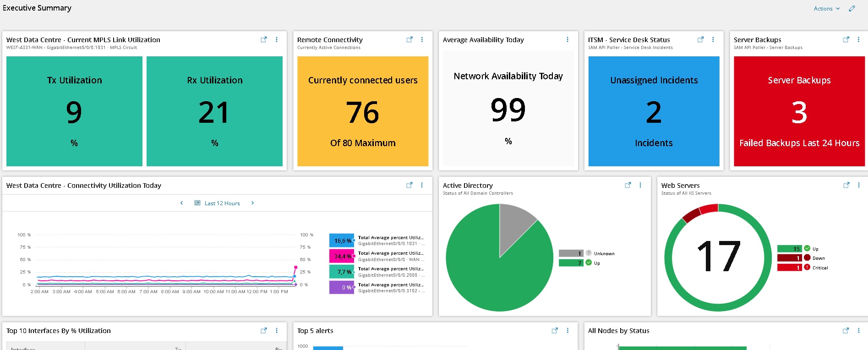The width and height of the screenshot is (868, 350).
Task: Select the Unknown status in Active Directory legend
Action: 604,253
